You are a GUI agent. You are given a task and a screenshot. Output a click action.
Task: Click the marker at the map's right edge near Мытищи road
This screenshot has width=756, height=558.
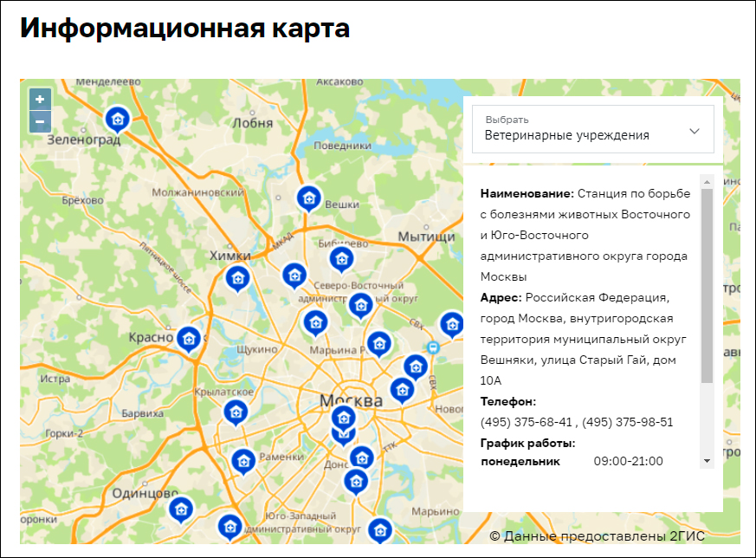[451, 324]
